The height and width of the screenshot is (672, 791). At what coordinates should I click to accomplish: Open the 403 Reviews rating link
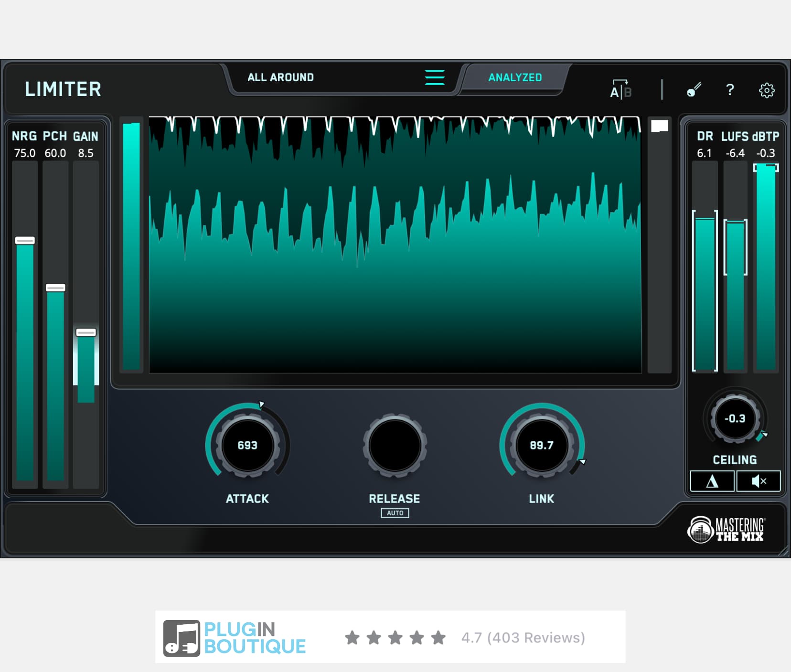(523, 638)
